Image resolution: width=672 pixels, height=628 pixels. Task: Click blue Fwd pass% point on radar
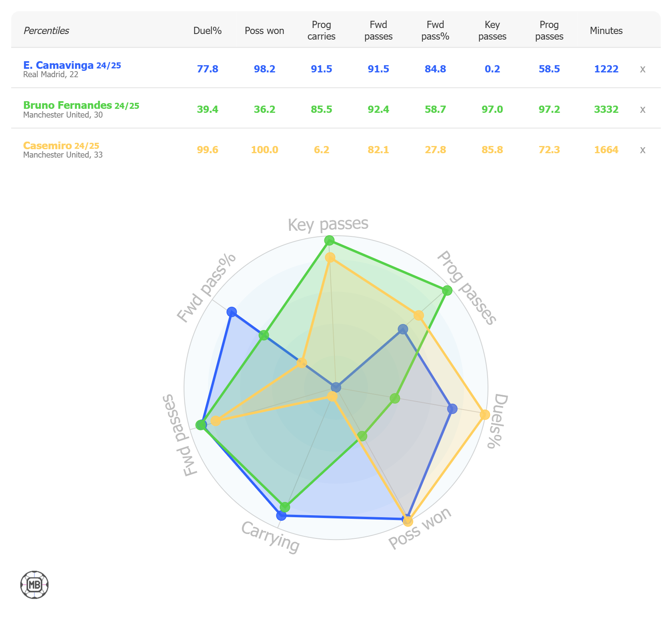pos(232,312)
